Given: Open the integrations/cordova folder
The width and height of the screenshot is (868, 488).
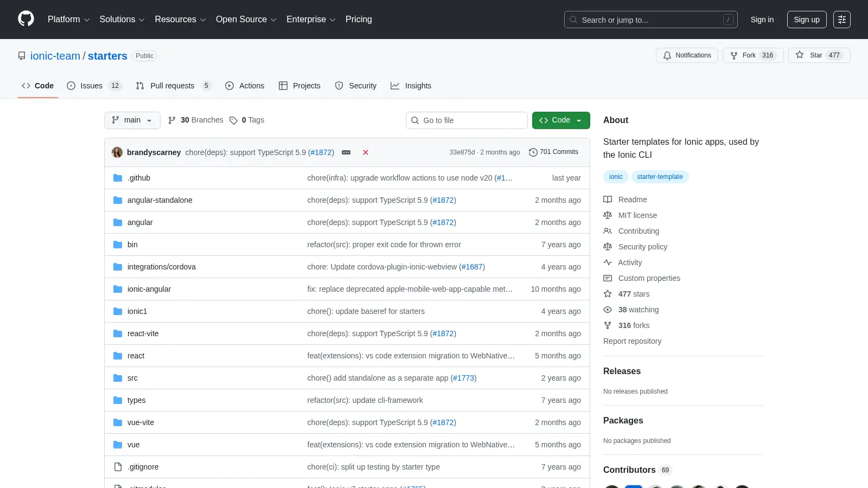Looking at the screenshot, I should pyautogui.click(x=162, y=267).
